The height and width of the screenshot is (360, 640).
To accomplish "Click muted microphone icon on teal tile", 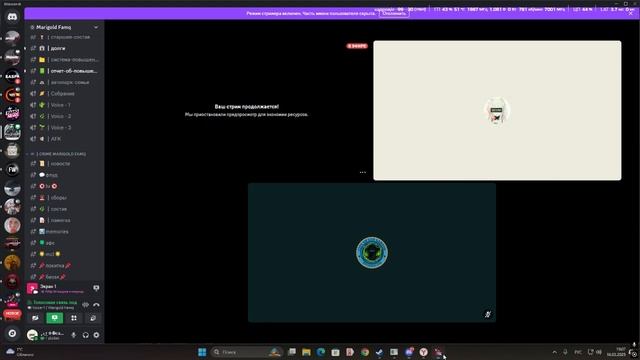I will point(488,314).
